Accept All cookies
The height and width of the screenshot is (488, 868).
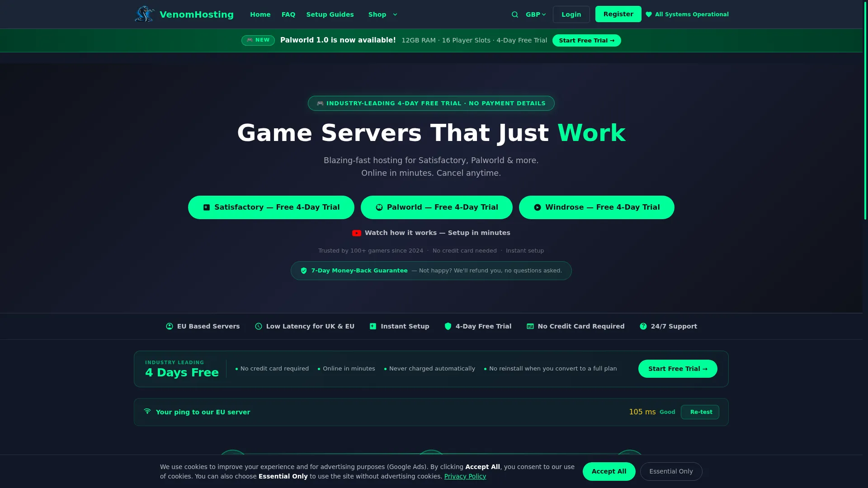[x=609, y=471]
